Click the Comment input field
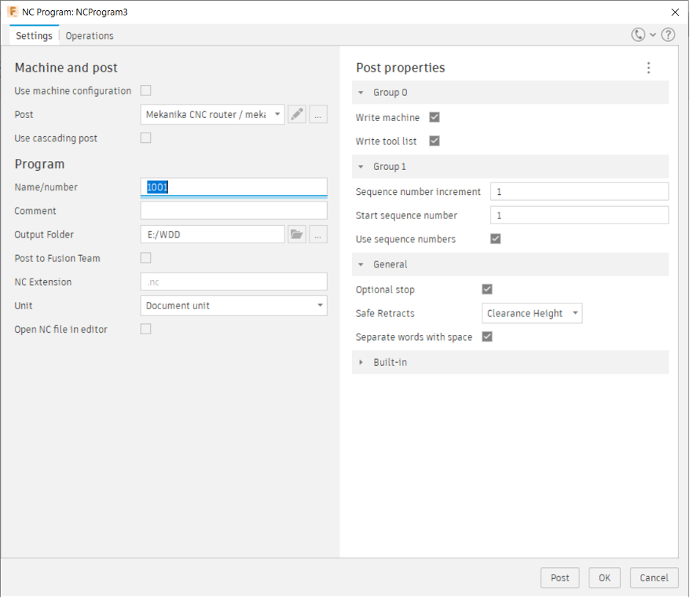690x598 pixels. [x=234, y=211]
